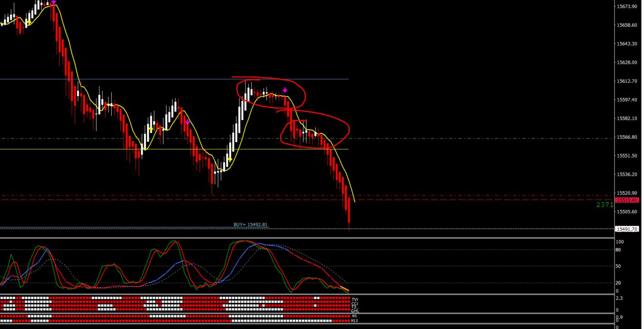The width and height of the screenshot is (644, 329).
Task: Click the MS indicator row label
Action: [354, 316]
